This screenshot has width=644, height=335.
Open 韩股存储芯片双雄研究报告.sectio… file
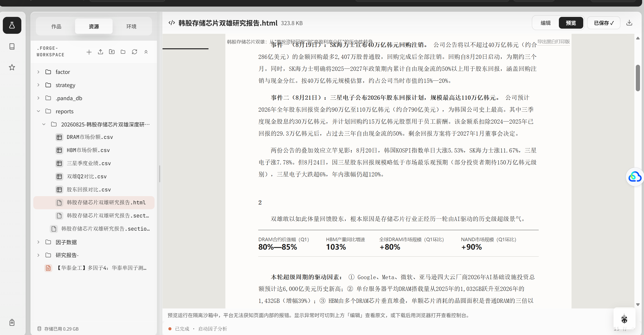tap(94, 229)
